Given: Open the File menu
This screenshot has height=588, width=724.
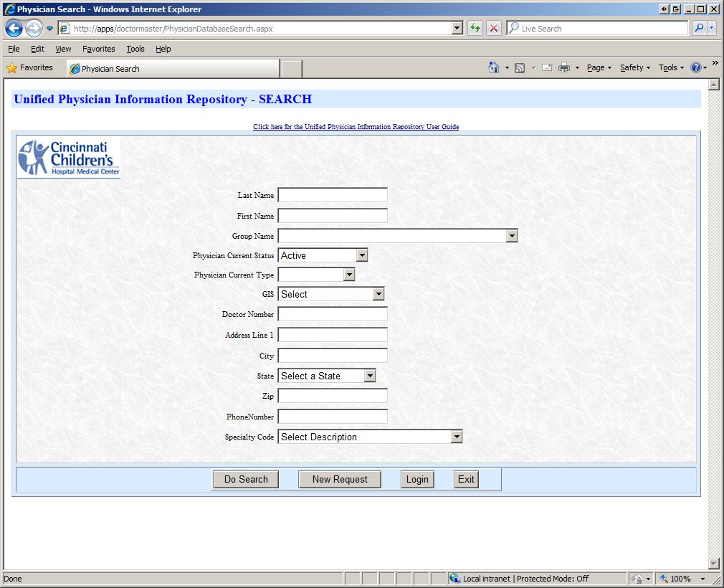Looking at the screenshot, I should [14, 49].
